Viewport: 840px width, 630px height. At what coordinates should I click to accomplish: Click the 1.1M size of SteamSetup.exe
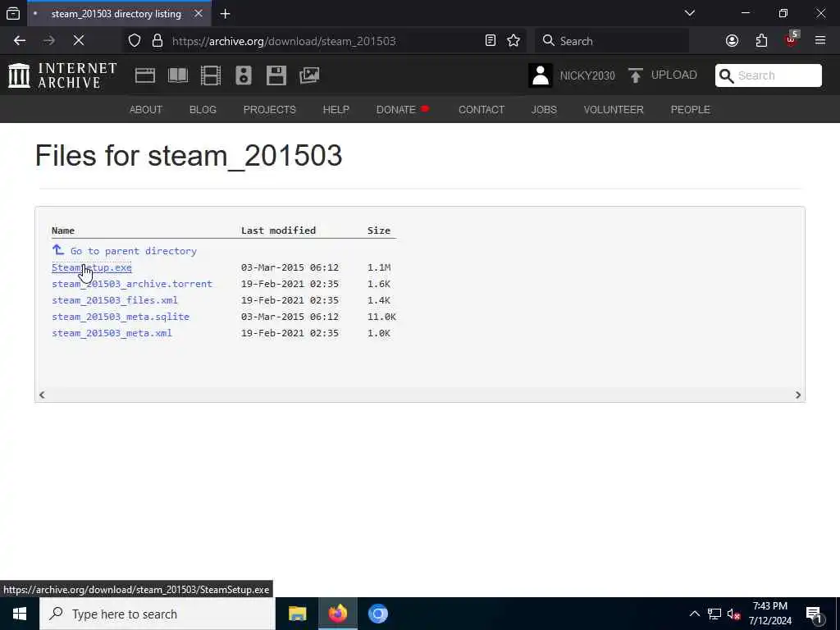pos(379,267)
